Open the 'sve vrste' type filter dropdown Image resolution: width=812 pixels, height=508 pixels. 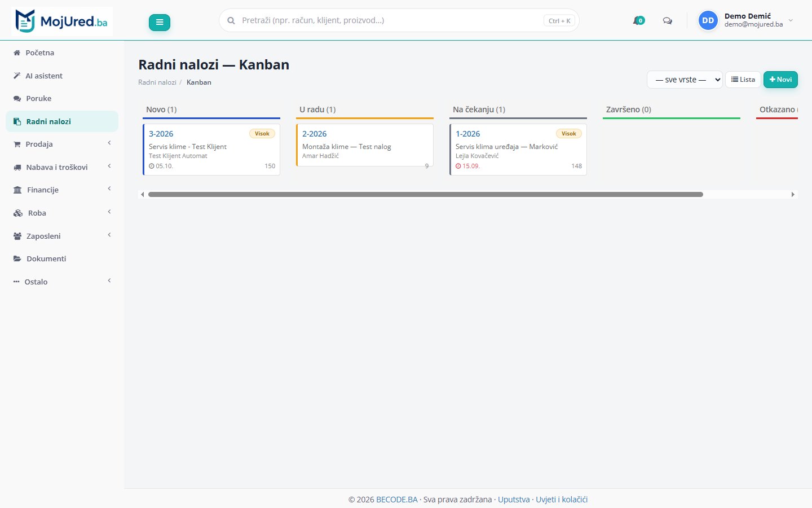[x=685, y=80]
